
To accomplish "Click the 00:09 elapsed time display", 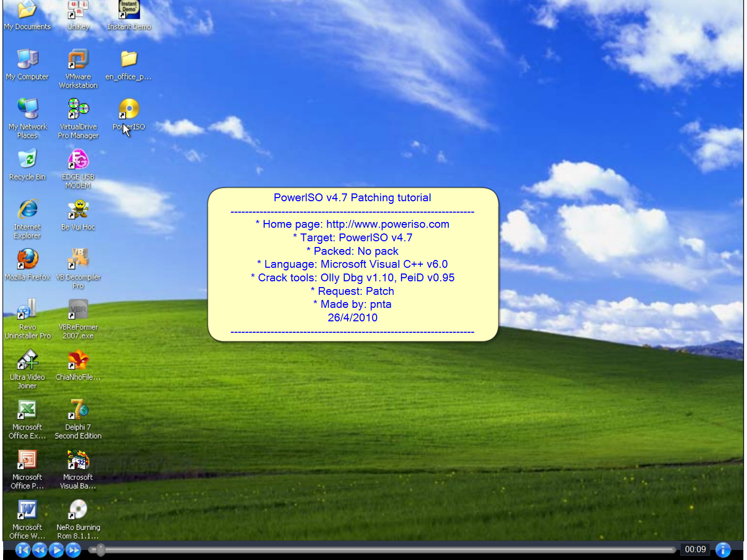I will pyautogui.click(x=696, y=550).
